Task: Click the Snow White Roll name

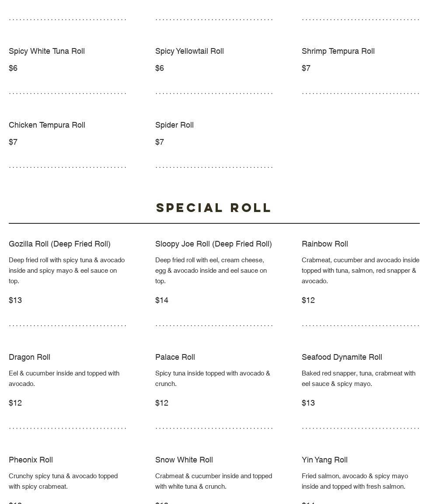Action: [184, 460]
